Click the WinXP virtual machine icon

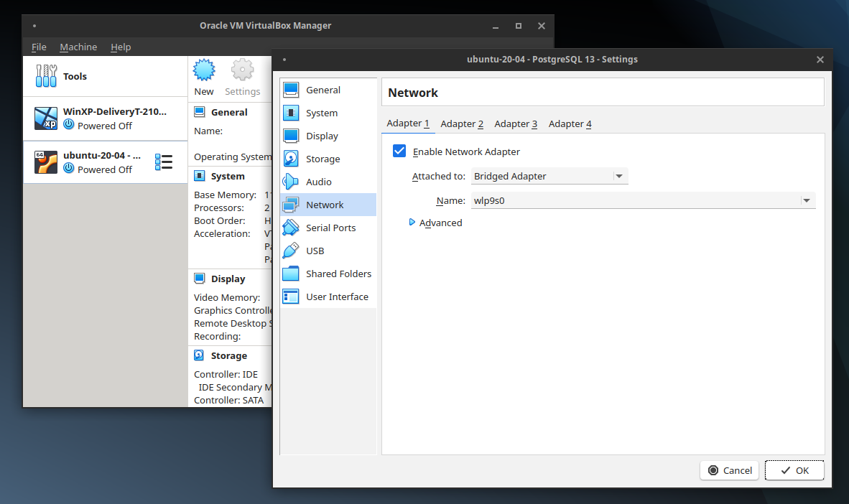[46, 118]
